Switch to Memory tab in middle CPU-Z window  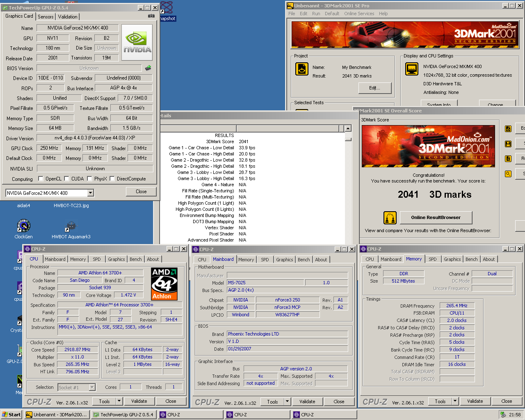246,260
